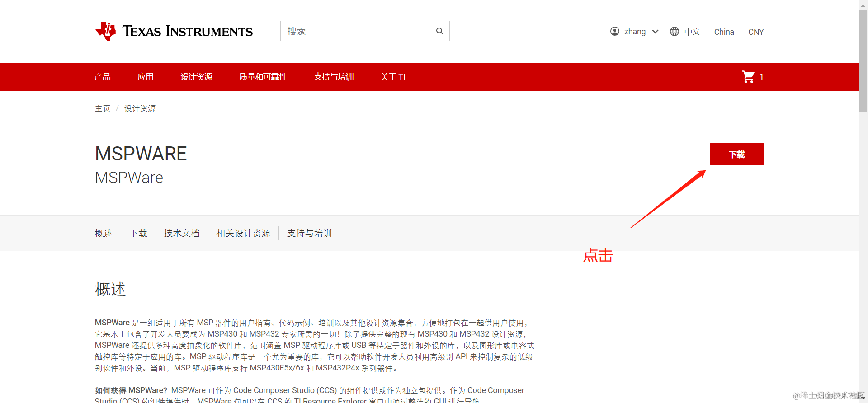This screenshot has width=868, height=403.
Task: Go to 主页 breadcrumb link
Action: pyautogui.click(x=103, y=108)
